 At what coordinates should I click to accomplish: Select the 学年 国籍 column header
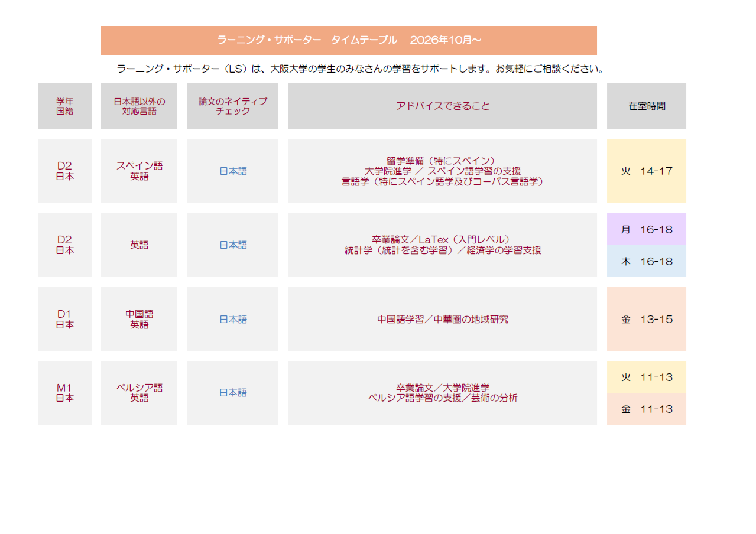click(64, 106)
